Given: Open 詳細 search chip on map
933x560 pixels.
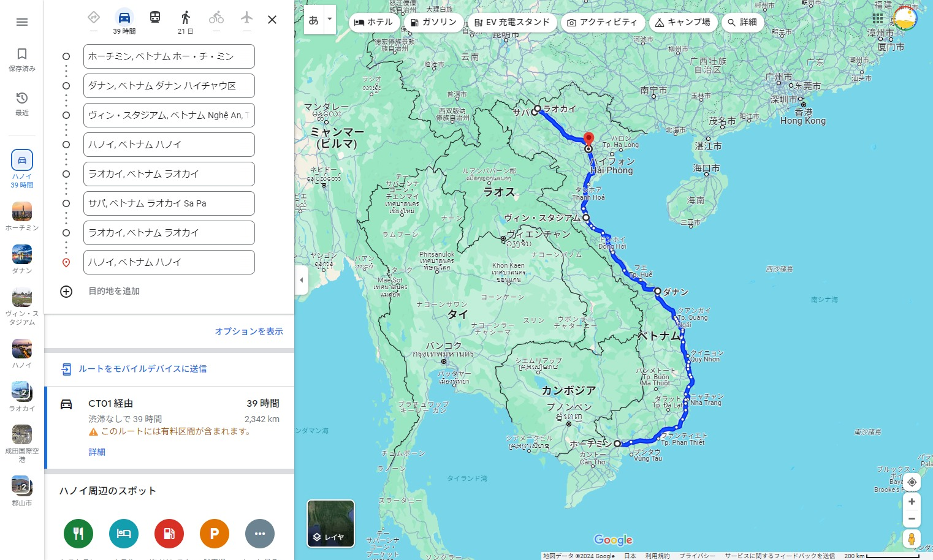Looking at the screenshot, I should point(742,23).
